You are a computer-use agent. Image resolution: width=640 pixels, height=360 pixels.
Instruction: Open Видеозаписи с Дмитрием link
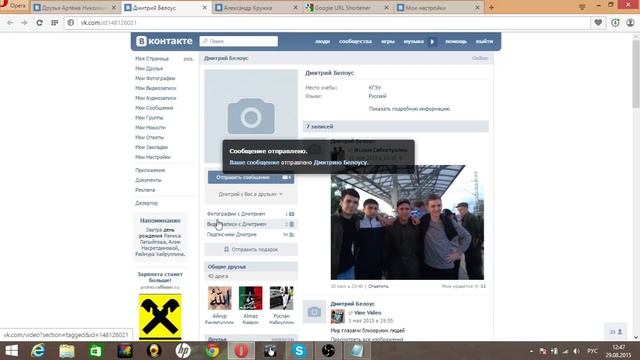pos(237,224)
